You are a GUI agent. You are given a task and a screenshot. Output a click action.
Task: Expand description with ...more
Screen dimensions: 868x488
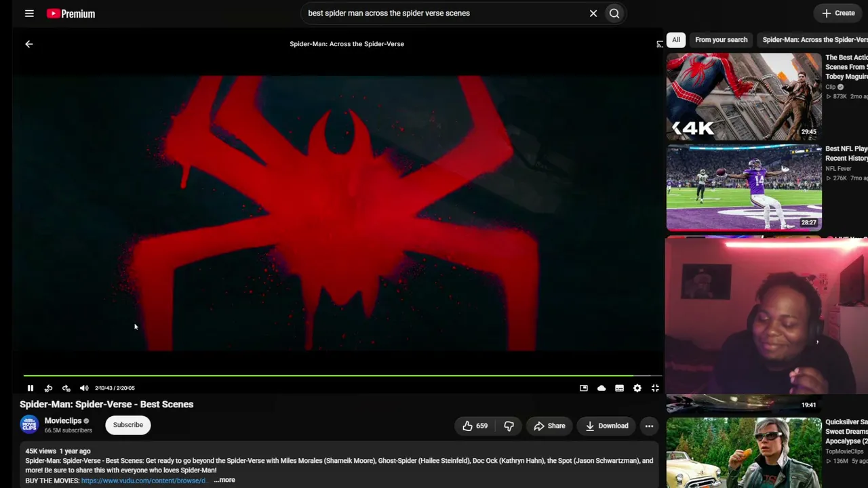(224, 480)
